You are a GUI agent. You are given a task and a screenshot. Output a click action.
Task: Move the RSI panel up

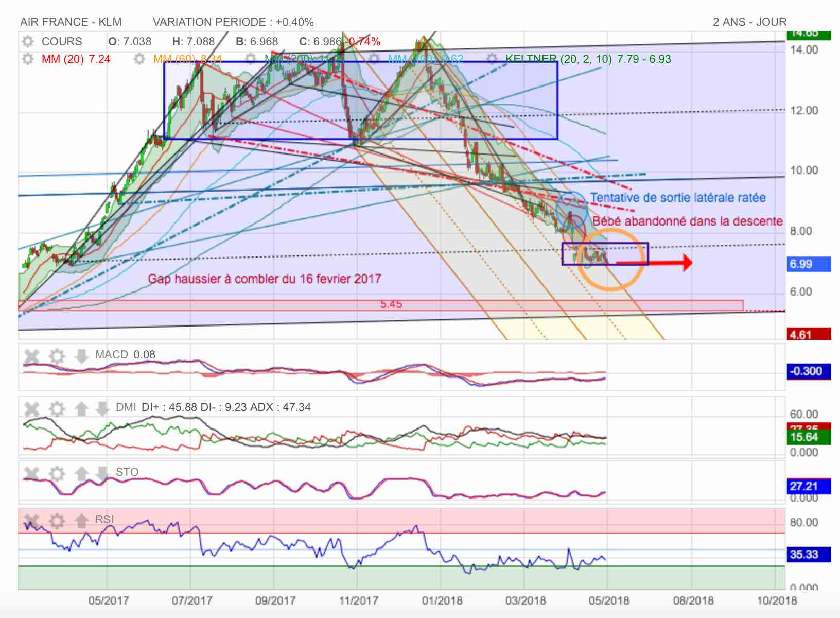81,521
